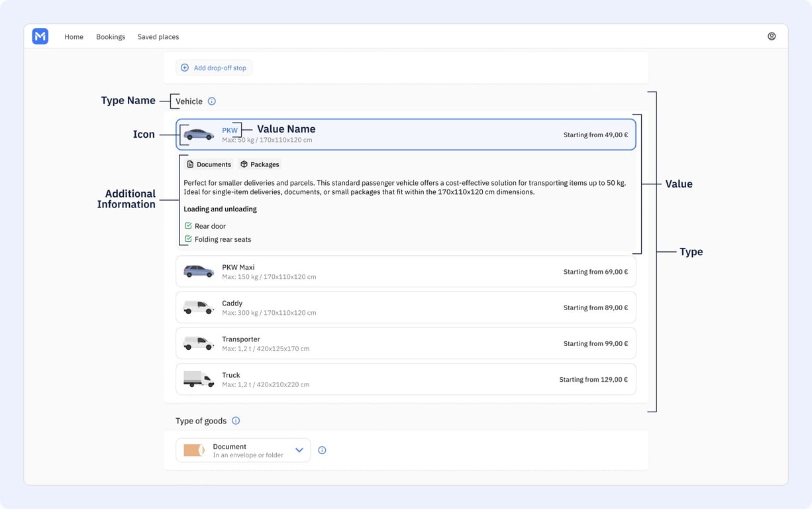Click the info icon next to Vehicle

212,101
